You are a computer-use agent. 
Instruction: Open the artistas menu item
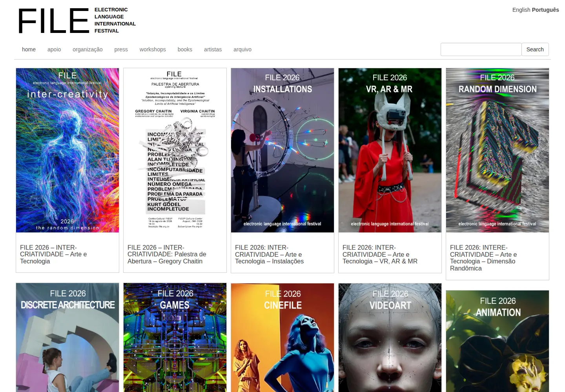point(213,49)
